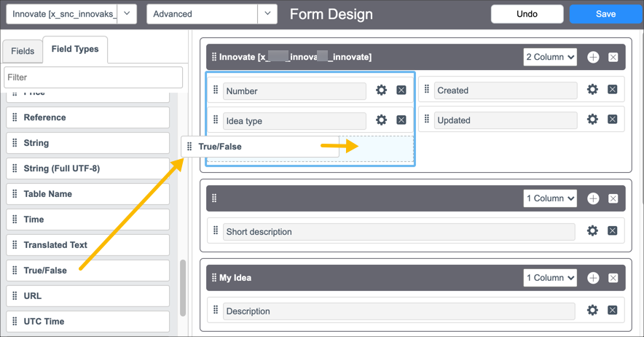Image resolution: width=644 pixels, height=337 pixels.
Task: Click the Created field label
Action: (506, 90)
